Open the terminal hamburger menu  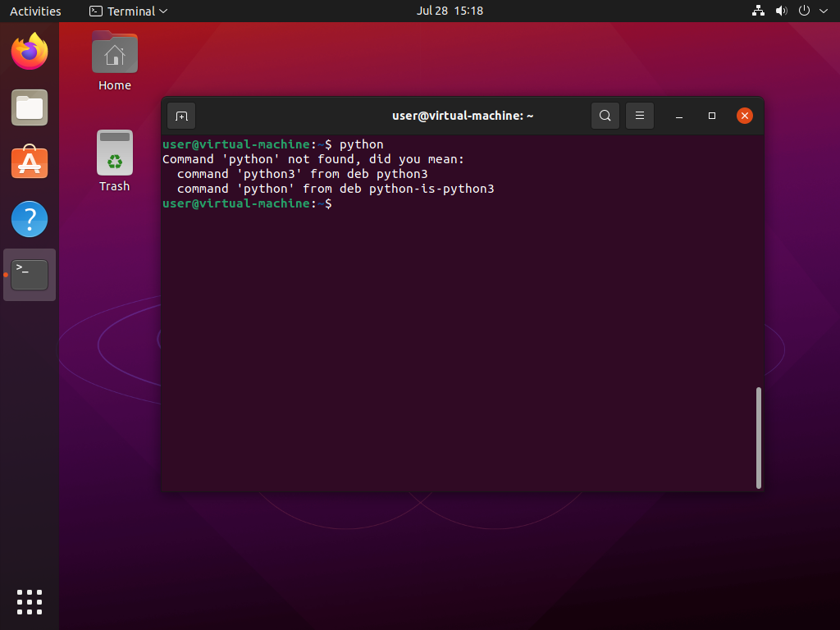[x=639, y=116]
